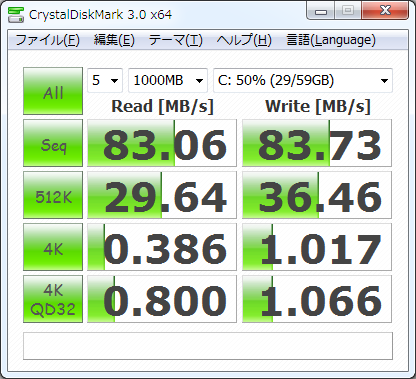Click the empty comment field at bottom
The height and width of the screenshot is (379, 416).
point(208,346)
